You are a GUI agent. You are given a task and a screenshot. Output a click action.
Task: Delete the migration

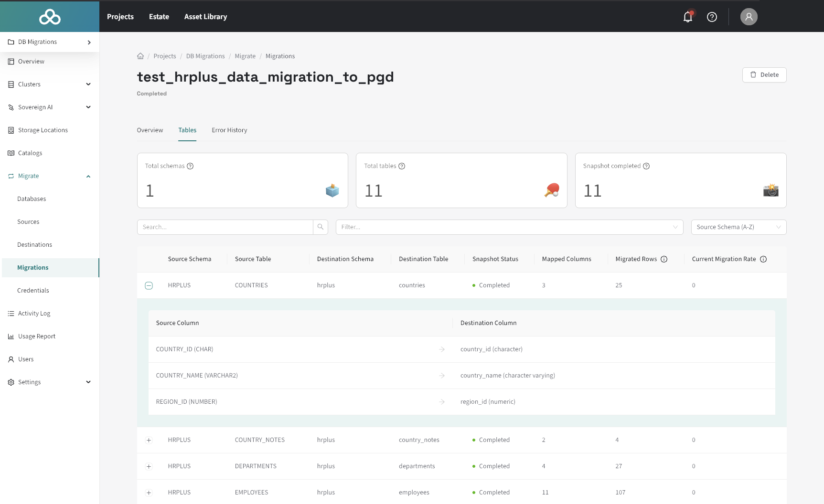coord(764,75)
